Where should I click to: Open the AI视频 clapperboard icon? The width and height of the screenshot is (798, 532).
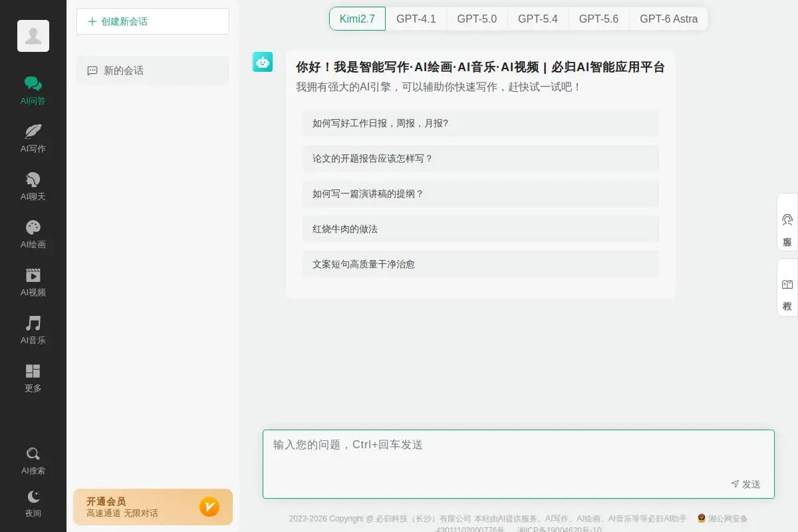click(x=33, y=275)
